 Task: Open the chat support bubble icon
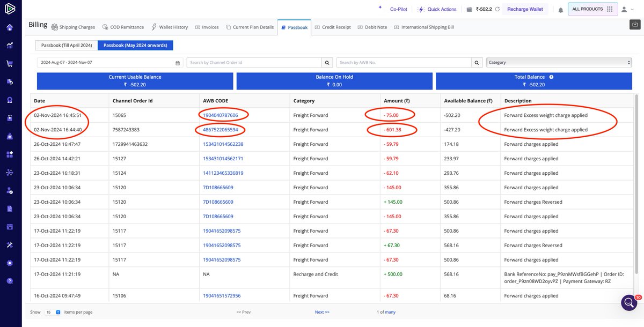629,303
